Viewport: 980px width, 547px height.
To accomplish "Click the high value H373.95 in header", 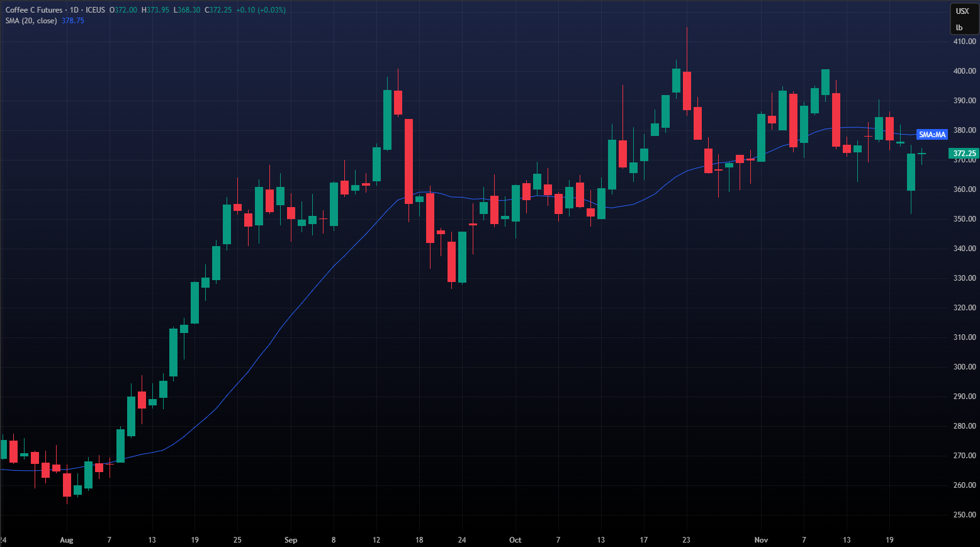I will [x=155, y=10].
